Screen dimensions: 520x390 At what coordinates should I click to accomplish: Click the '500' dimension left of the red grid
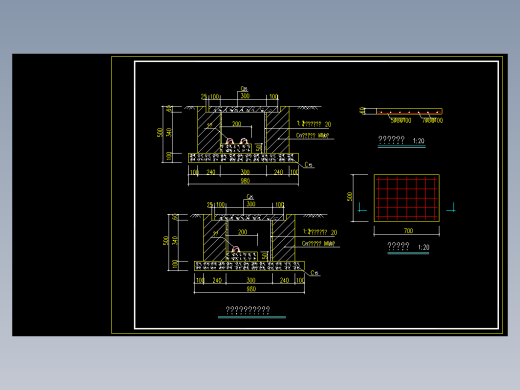pos(350,196)
